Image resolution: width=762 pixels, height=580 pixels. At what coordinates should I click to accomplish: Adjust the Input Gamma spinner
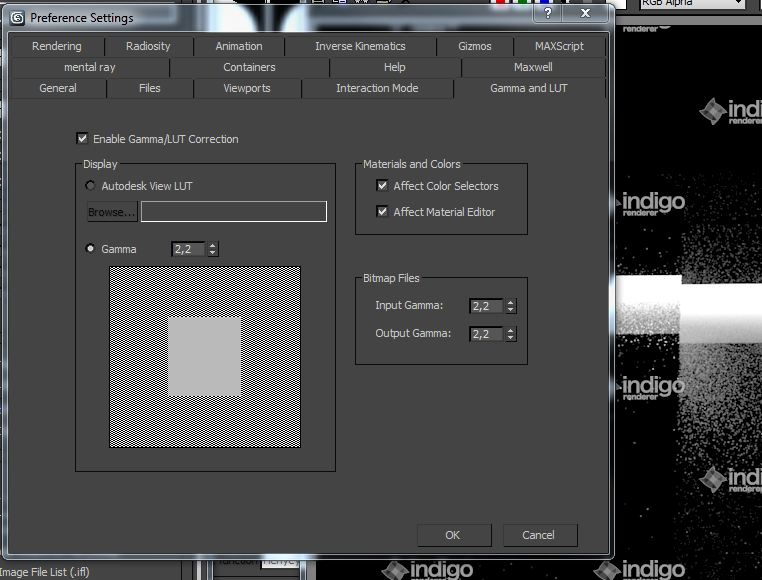(x=511, y=306)
